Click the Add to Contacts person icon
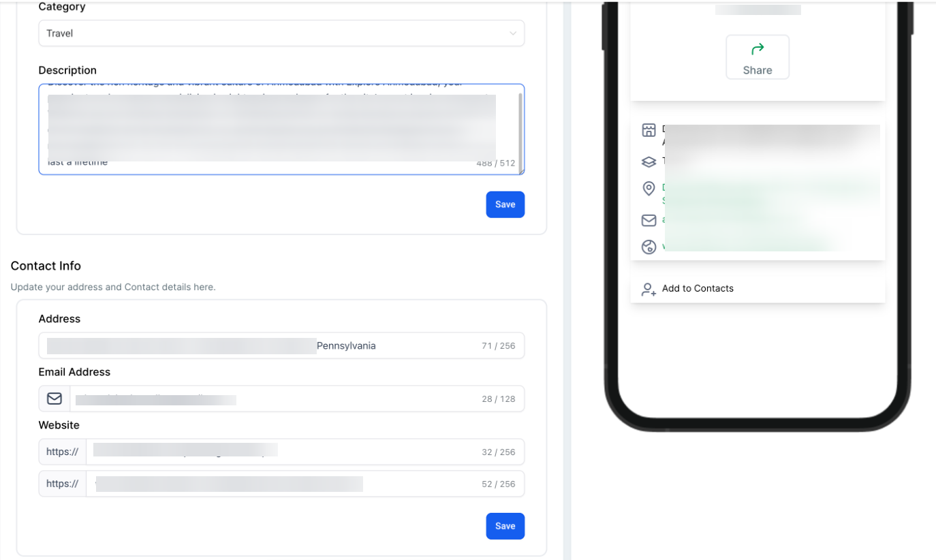The width and height of the screenshot is (936, 560). [x=649, y=289]
